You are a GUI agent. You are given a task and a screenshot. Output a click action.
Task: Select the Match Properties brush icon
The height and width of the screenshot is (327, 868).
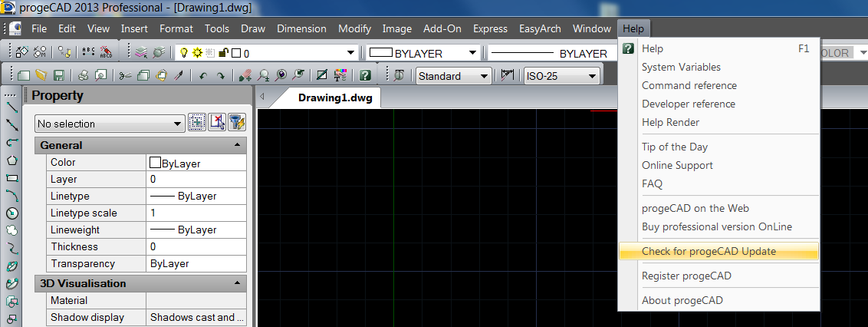point(178,75)
